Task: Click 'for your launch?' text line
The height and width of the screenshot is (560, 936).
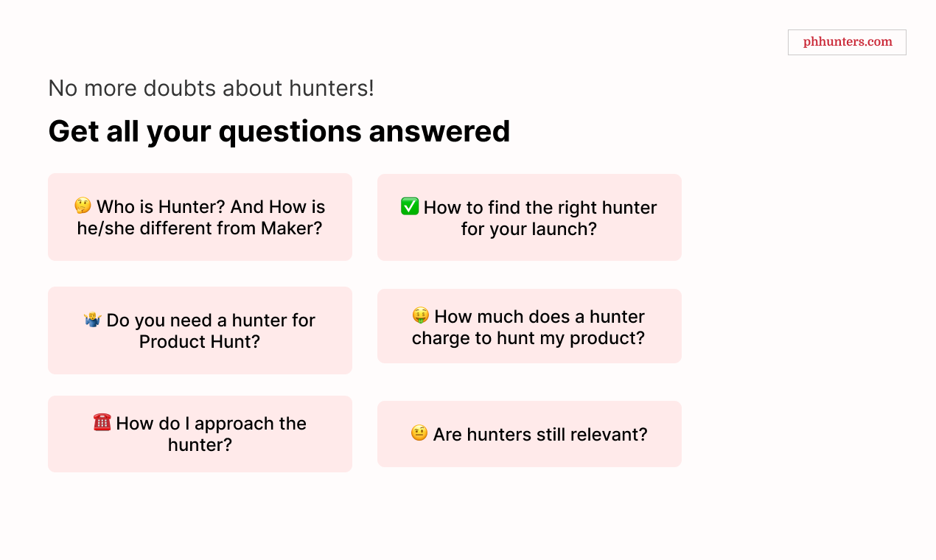Action: pos(529,229)
